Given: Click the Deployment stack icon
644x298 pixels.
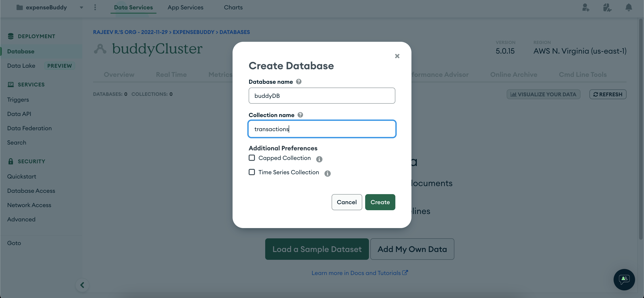Looking at the screenshot, I should (11, 36).
